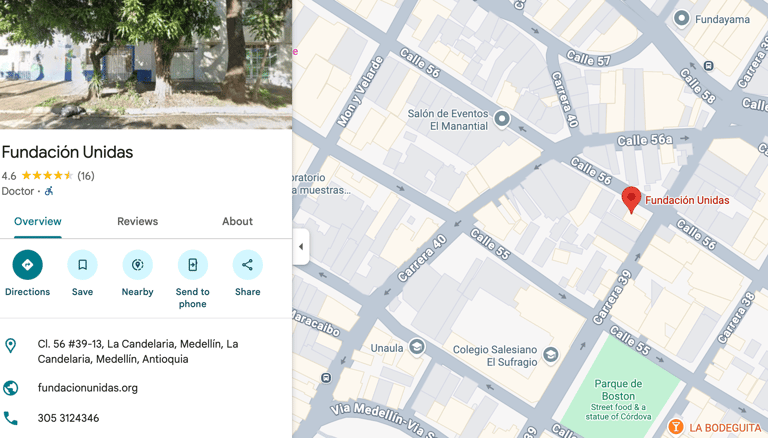Open LA BODEGUITA bar marker
Viewport: 768px width, 438px height.
pos(675,427)
